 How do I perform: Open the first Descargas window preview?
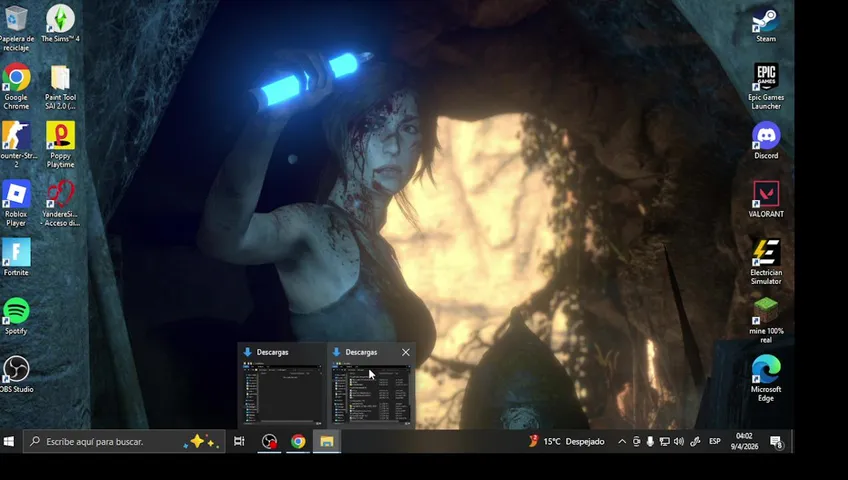click(x=282, y=385)
